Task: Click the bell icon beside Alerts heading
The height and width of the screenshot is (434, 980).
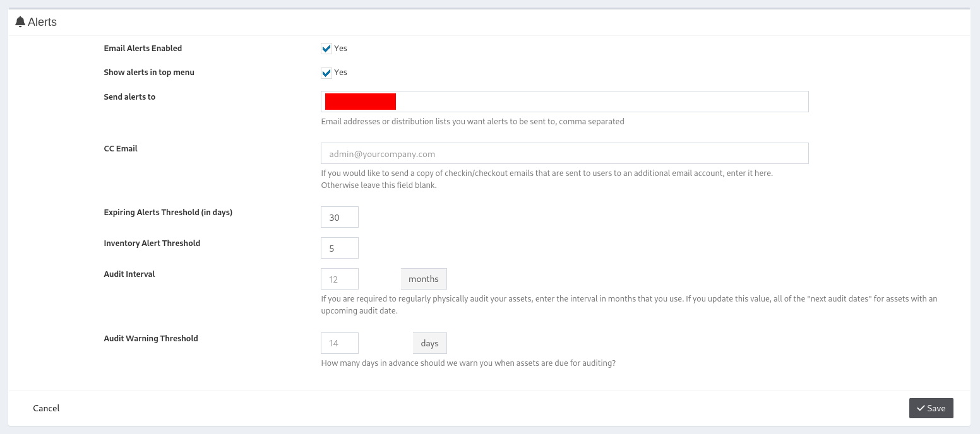Action: pyautogui.click(x=20, y=22)
